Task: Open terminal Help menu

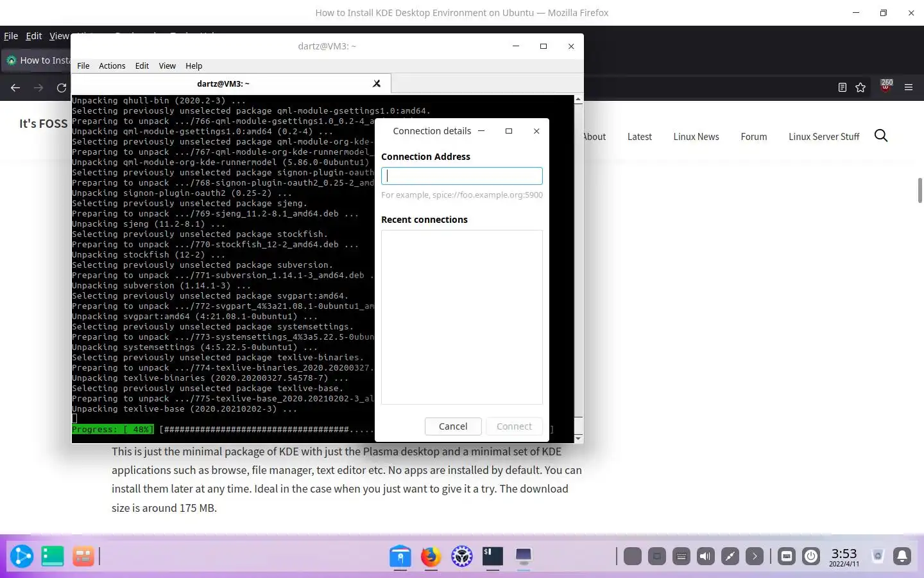Action: [194, 66]
